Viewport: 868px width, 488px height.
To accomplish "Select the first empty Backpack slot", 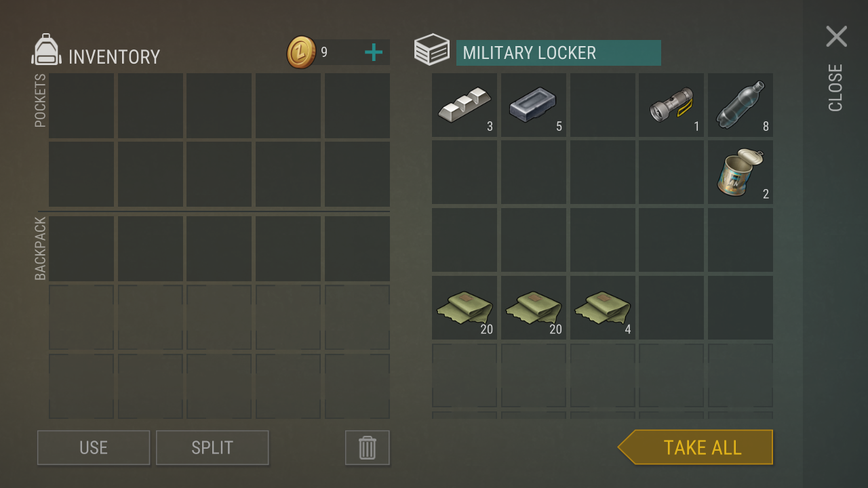I will [x=81, y=248].
